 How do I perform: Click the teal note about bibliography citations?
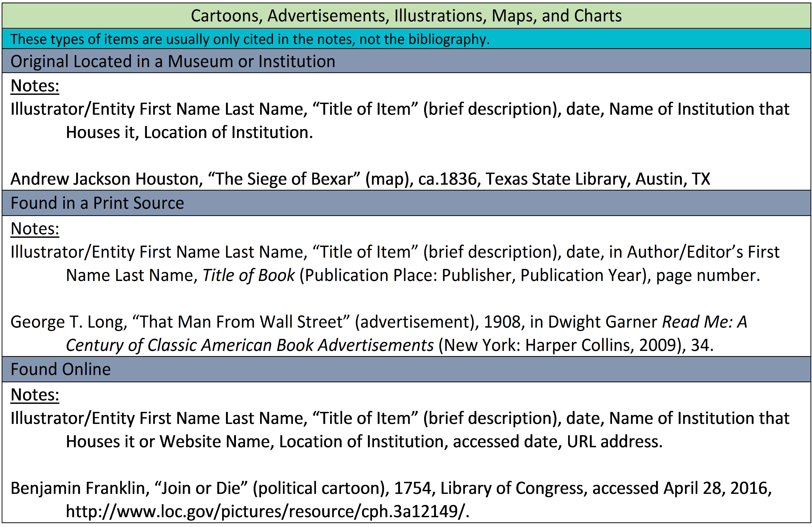click(x=249, y=40)
